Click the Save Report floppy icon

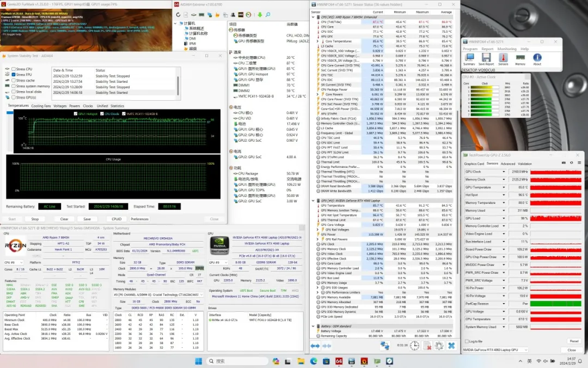486,57
